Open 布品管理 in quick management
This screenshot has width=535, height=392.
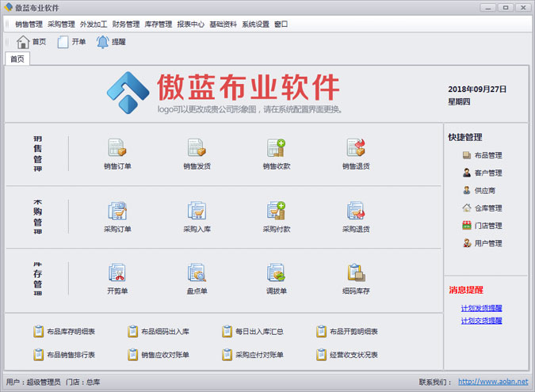click(487, 155)
